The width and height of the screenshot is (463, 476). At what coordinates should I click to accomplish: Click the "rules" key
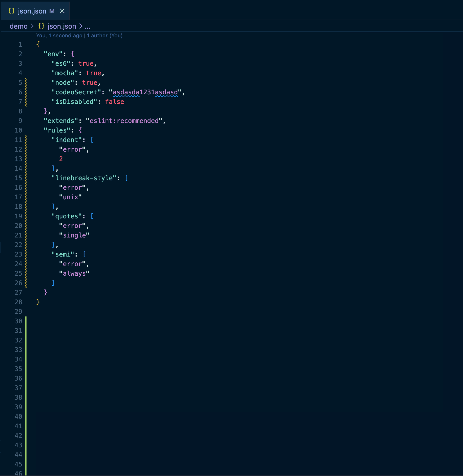57,130
